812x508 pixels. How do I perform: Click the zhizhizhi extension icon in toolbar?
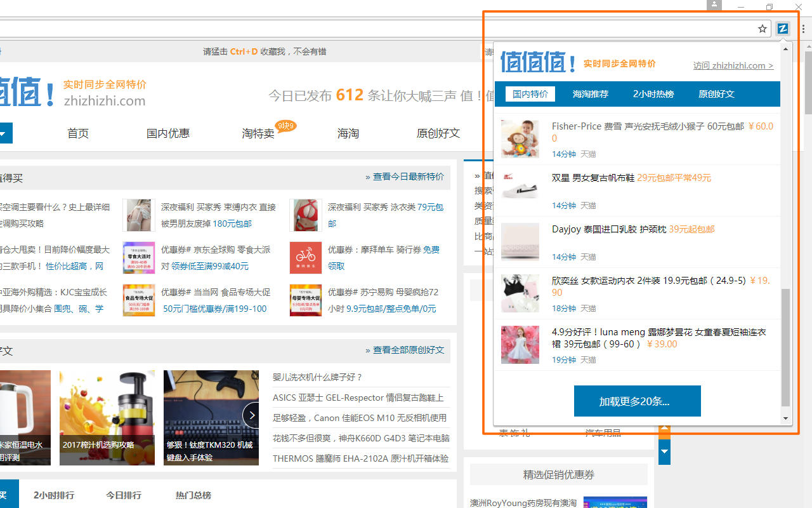coord(783,29)
